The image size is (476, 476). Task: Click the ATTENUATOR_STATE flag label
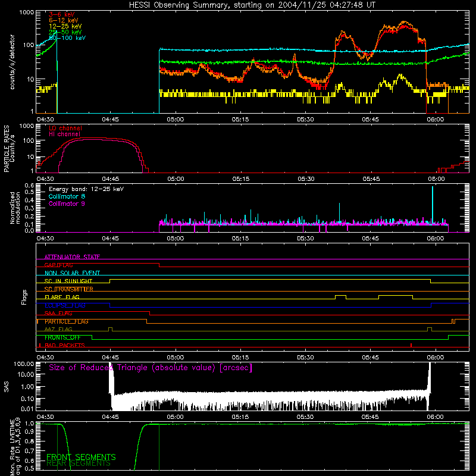click(x=72, y=257)
